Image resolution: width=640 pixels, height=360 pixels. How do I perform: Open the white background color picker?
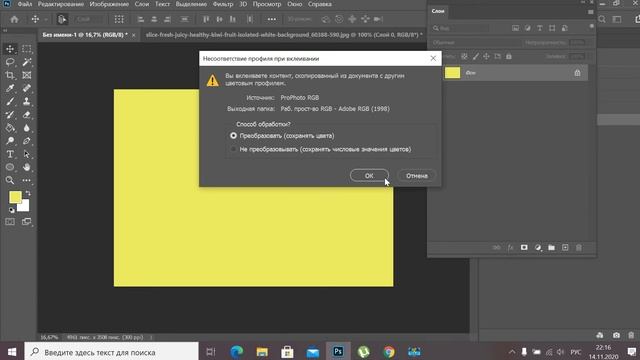(x=25, y=207)
